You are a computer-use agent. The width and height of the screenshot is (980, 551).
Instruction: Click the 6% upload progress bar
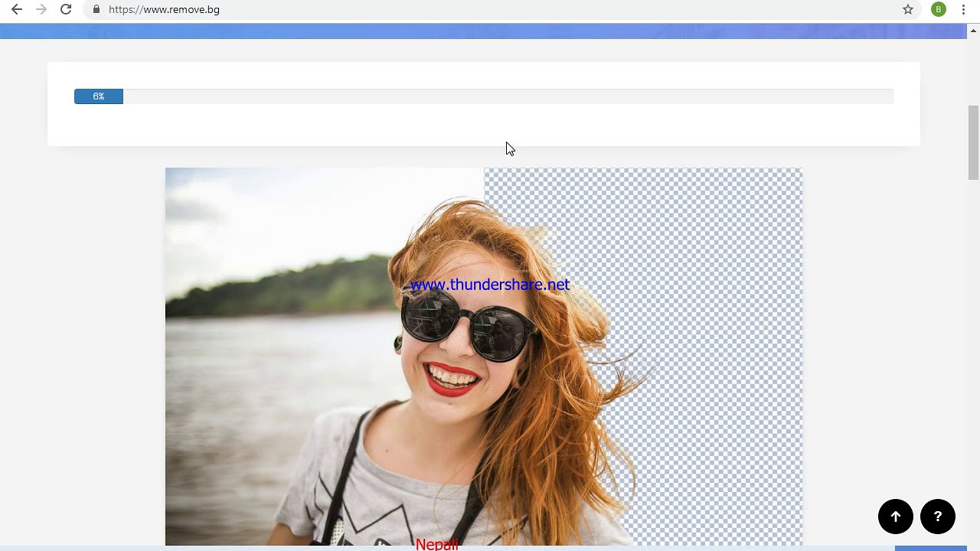(x=483, y=96)
